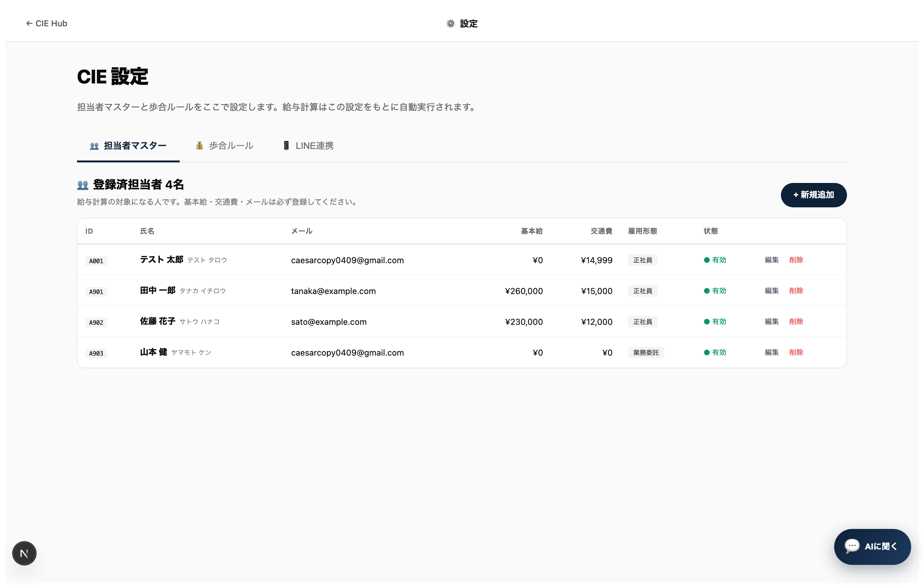Add a new staff with 新規追加

[814, 195]
